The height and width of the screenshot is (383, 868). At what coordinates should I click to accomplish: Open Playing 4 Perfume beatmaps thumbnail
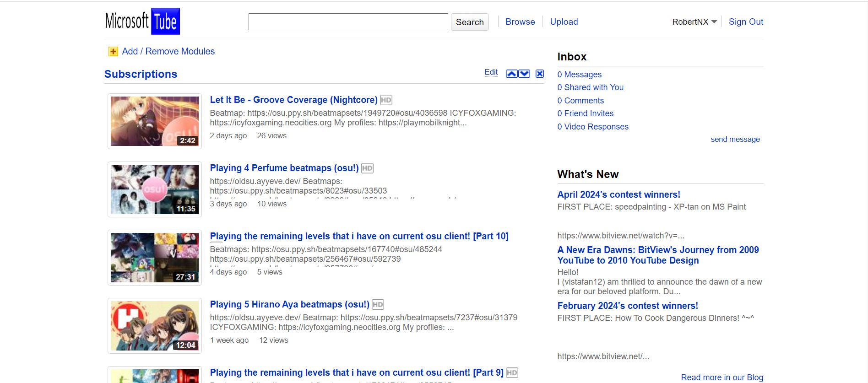(x=155, y=189)
